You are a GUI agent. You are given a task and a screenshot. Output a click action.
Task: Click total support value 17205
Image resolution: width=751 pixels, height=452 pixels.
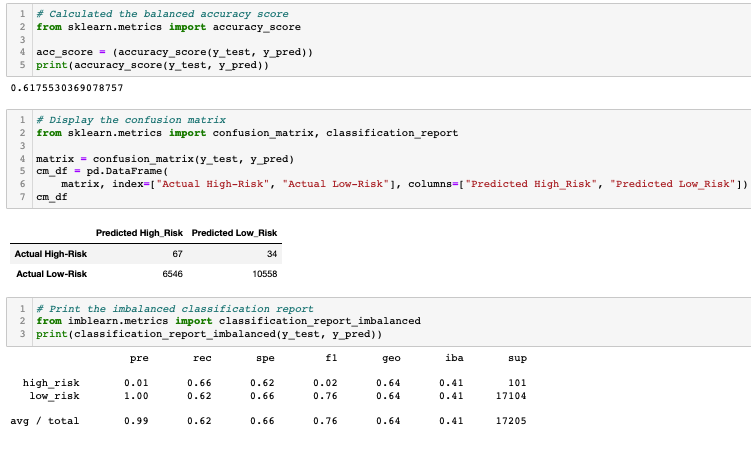[511, 421]
